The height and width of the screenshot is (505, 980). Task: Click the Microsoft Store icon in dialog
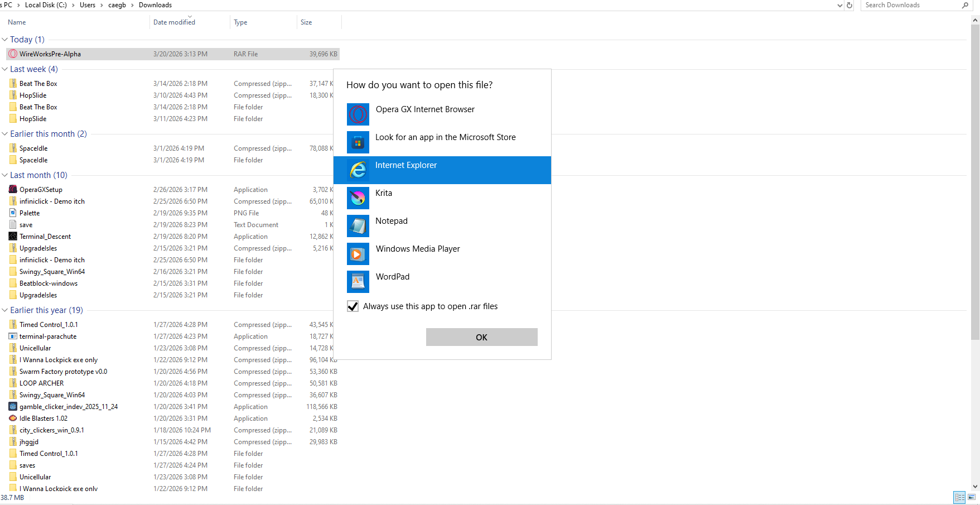click(358, 142)
